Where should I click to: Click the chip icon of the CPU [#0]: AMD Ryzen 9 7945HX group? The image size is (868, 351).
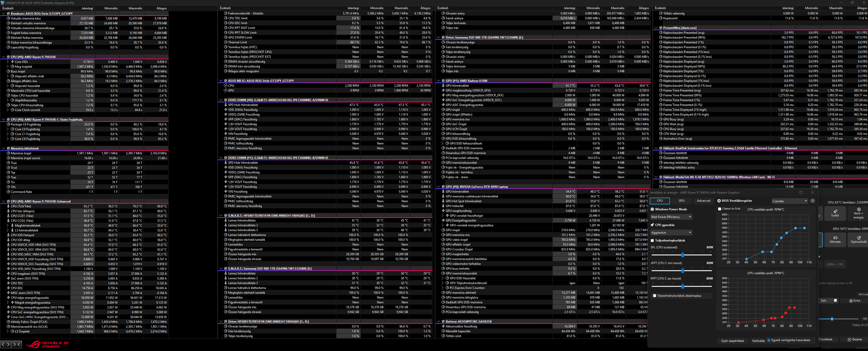8,57
